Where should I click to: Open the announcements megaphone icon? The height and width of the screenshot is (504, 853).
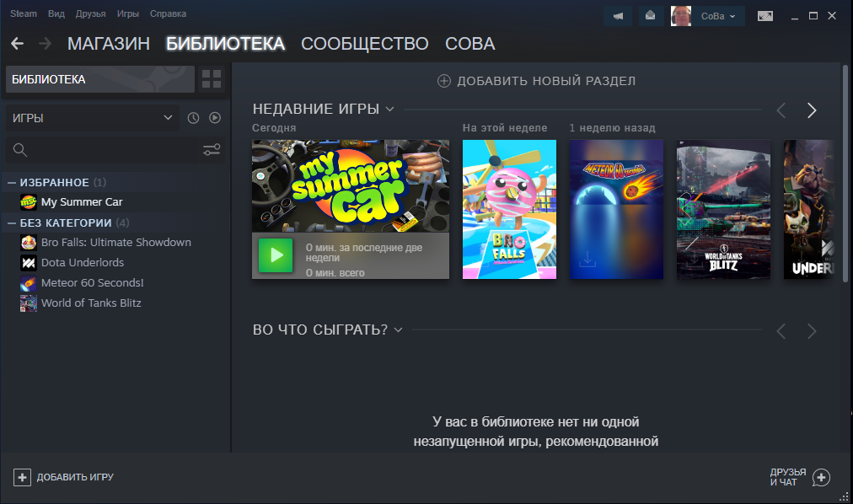618,16
